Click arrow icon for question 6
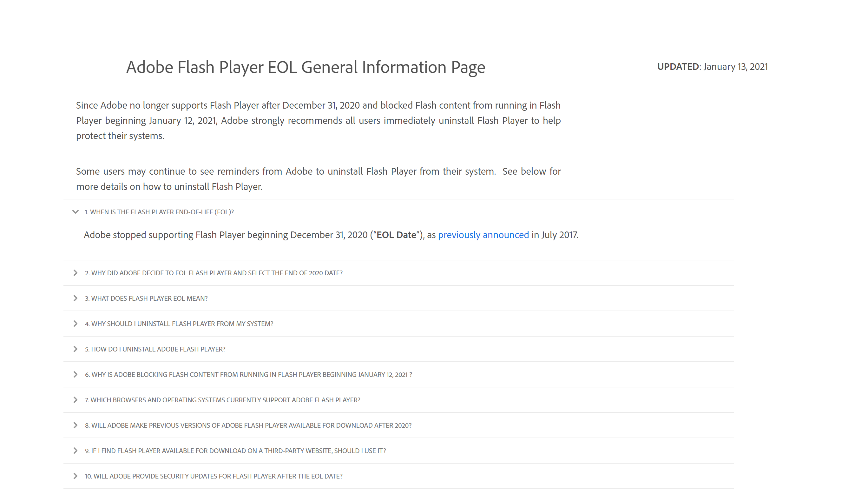Viewport: 868px width, 489px height. coord(76,374)
